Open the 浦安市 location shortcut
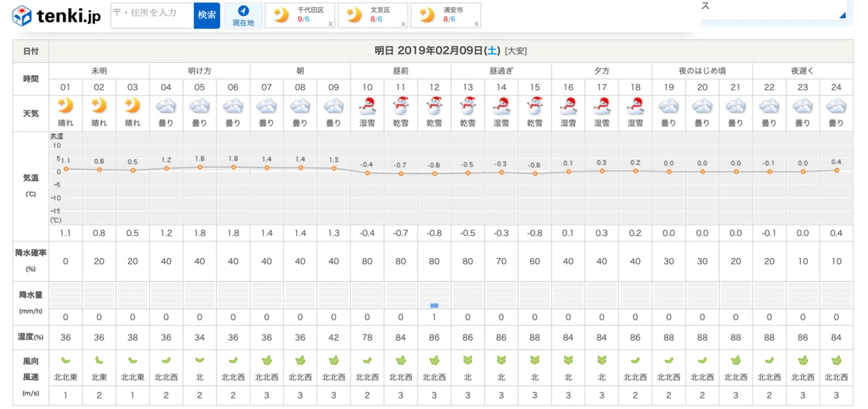This screenshot has height=409, width=868. click(x=446, y=15)
